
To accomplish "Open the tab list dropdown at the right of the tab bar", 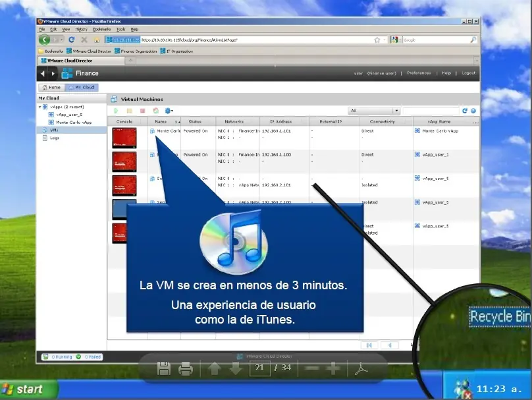I will pyautogui.click(x=476, y=61).
